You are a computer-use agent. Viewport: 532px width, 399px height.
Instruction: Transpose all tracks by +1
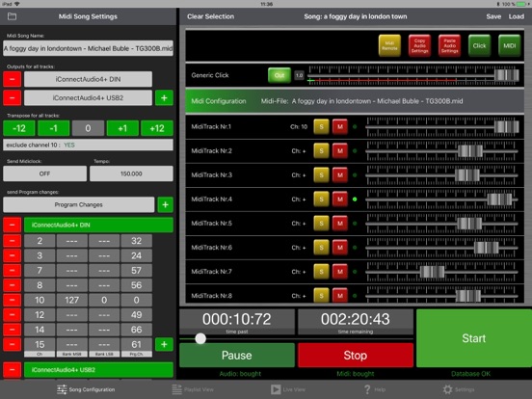tap(122, 128)
